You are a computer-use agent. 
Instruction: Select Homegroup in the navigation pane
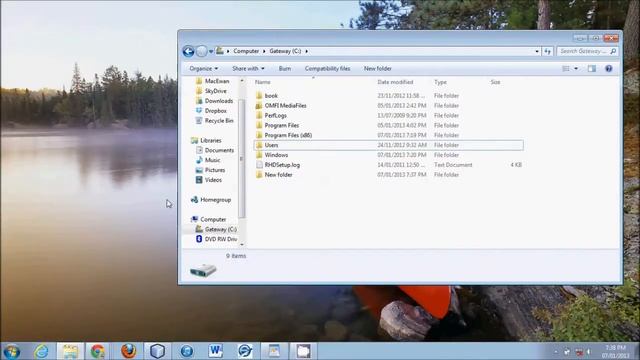216,200
